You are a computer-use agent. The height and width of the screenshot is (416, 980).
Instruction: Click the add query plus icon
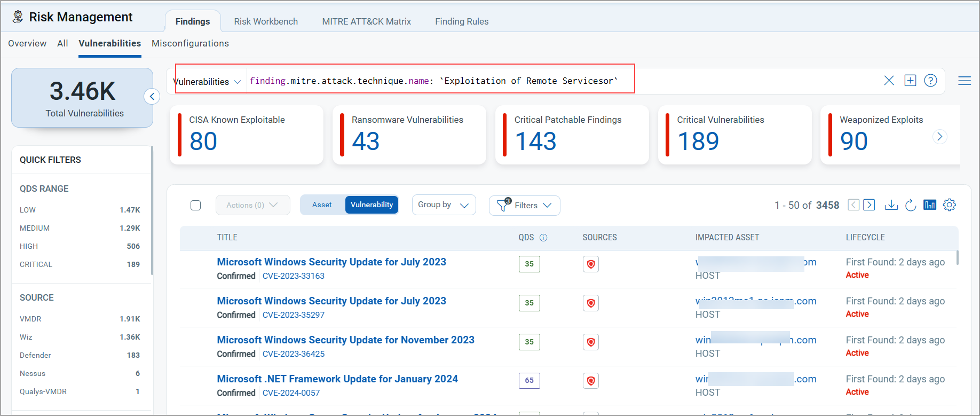pos(910,81)
